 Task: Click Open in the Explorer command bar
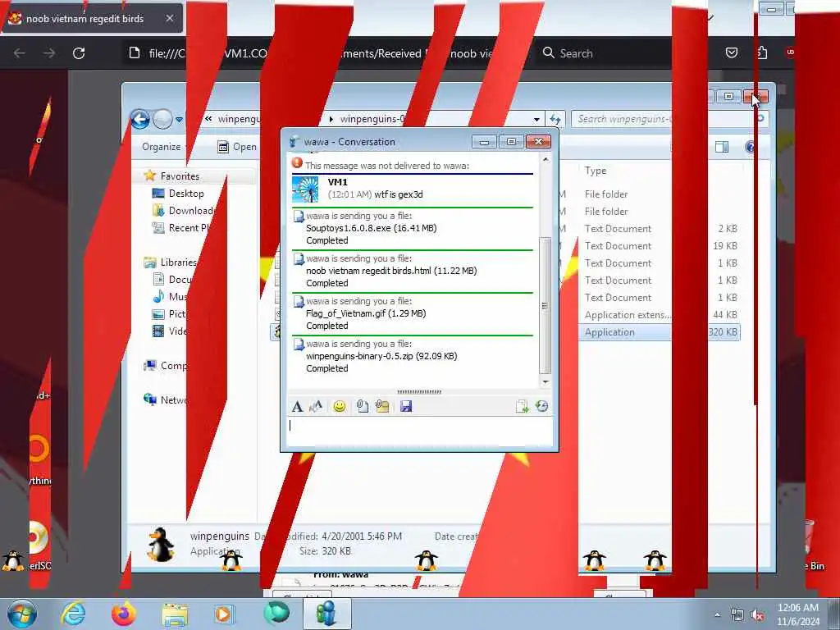point(237,147)
